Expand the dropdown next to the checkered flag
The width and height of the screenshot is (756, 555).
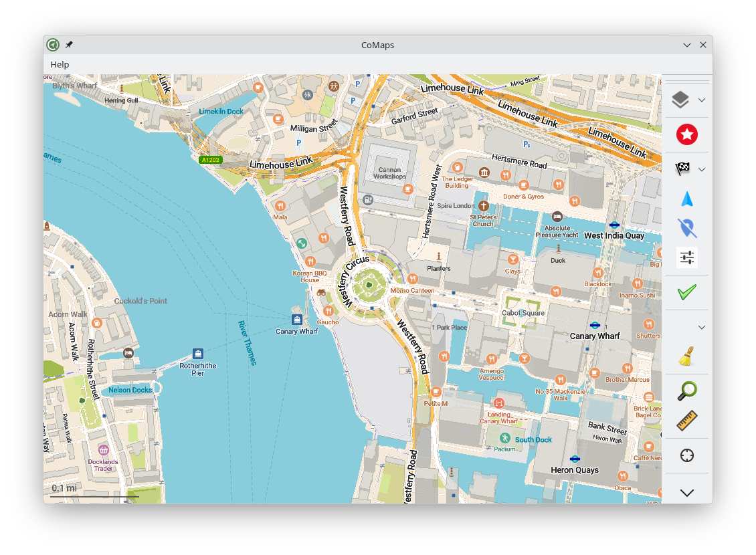pos(702,170)
